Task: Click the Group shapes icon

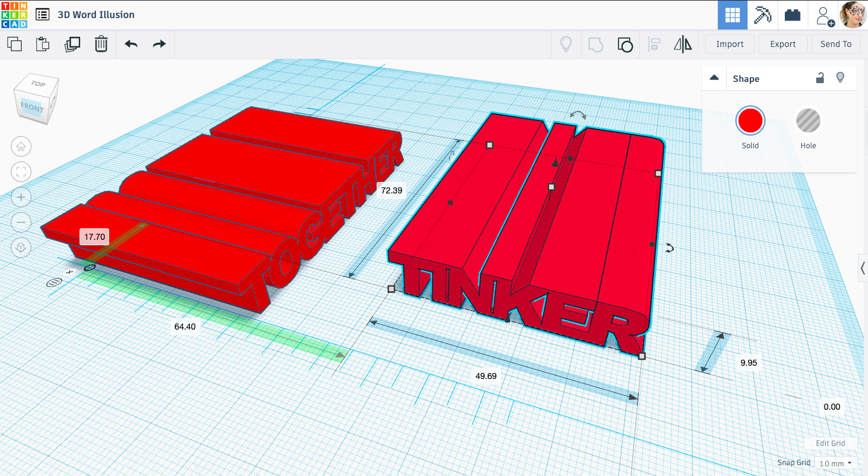Action: click(x=596, y=44)
